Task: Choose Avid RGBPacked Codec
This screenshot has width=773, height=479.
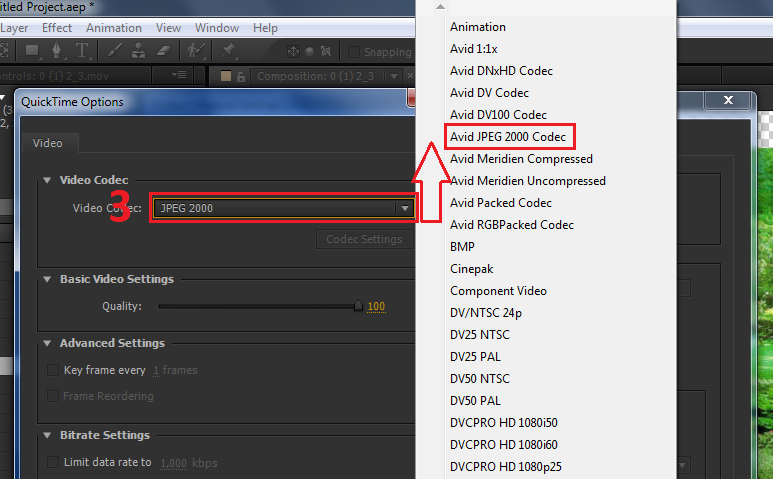Action: 512,225
